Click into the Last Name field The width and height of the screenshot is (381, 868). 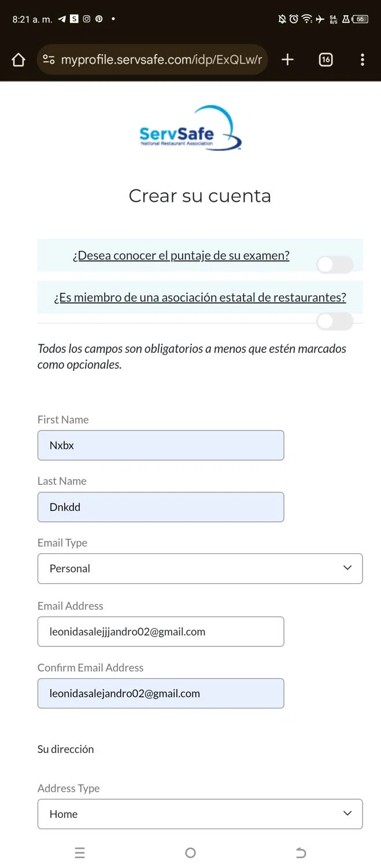(161, 507)
